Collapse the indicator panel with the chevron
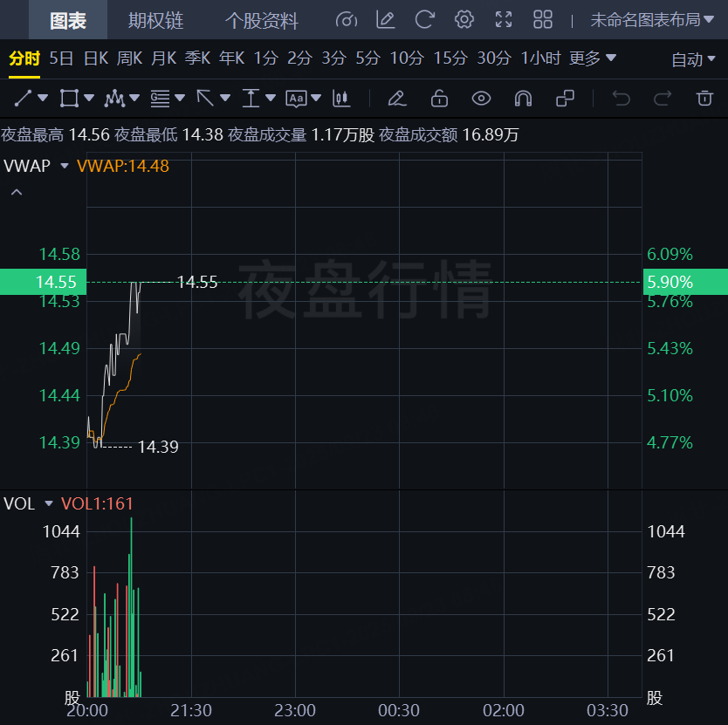 pos(17,192)
